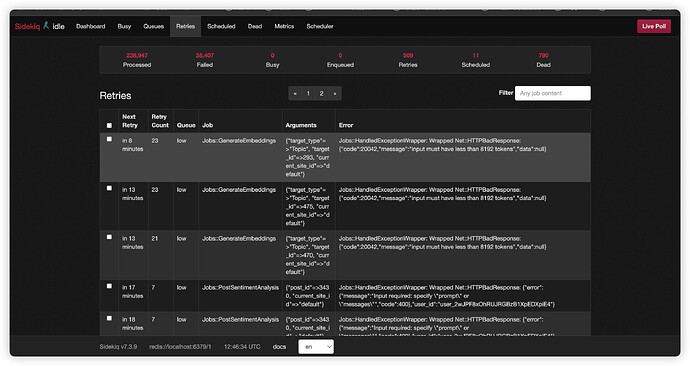This screenshot has width=690, height=366.
Task: Click the error message for target_id 470
Action: click(x=442, y=243)
